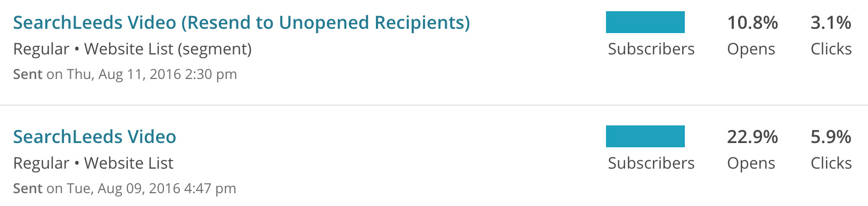868x206 pixels.
Task: Click the 'Regular • Website List' text of second campaign
Action: click(93, 163)
